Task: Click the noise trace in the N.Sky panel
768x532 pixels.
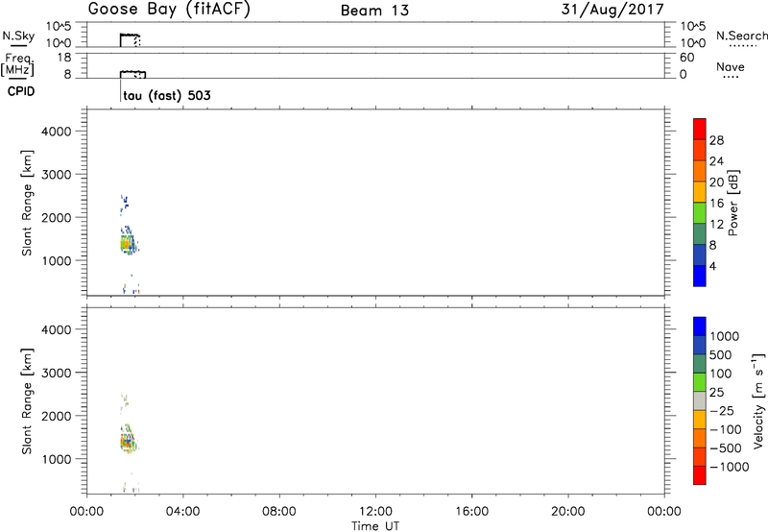Action: click(130, 39)
